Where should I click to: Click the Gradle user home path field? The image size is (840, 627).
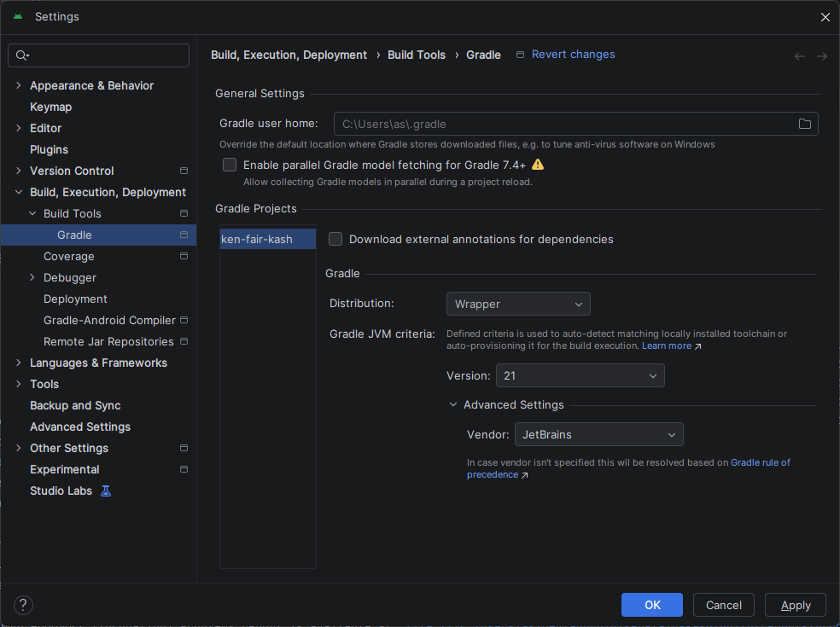(576, 124)
